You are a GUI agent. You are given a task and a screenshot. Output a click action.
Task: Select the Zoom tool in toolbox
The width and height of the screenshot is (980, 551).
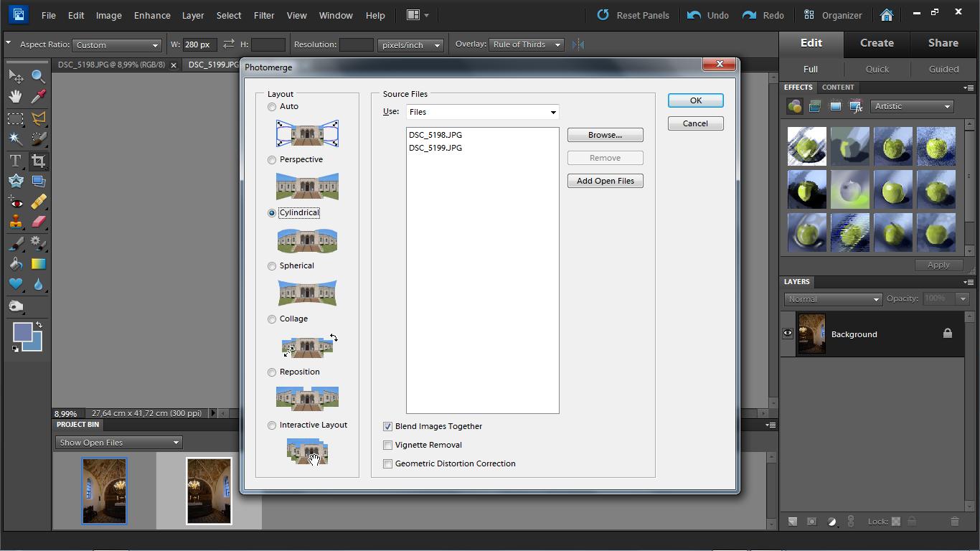[38, 76]
